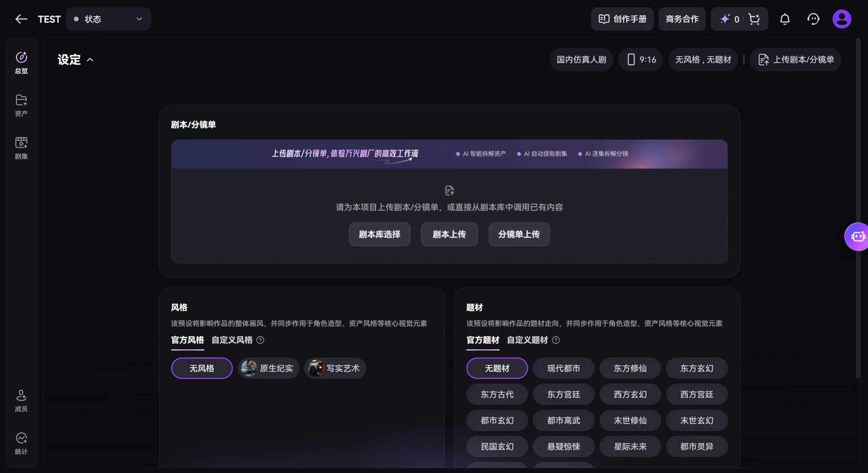Open the floating AI assistant robot
This screenshot has width=868, height=473.
(x=857, y=236)
